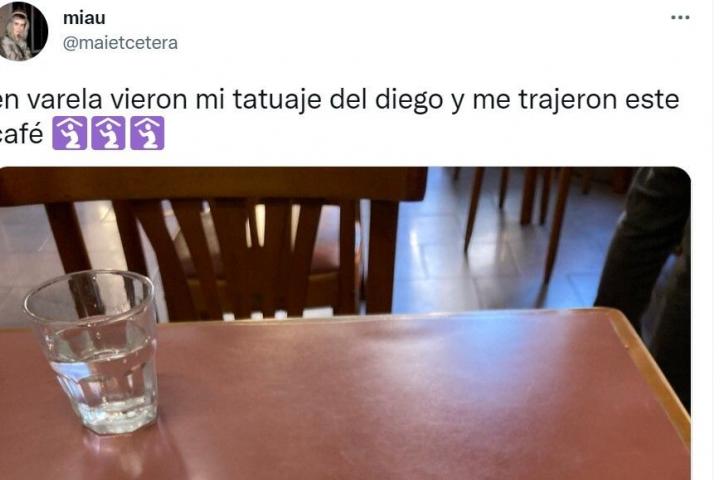The height and width of the screenshot is (480, 720).
Task: Click the middle purple praying emoji
Action: click(x=108, y=134)
